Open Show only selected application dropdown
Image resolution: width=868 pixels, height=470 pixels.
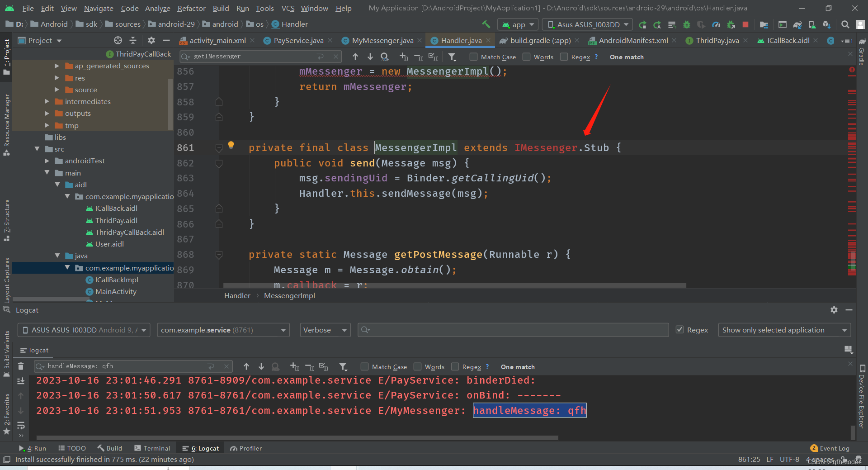784,330
